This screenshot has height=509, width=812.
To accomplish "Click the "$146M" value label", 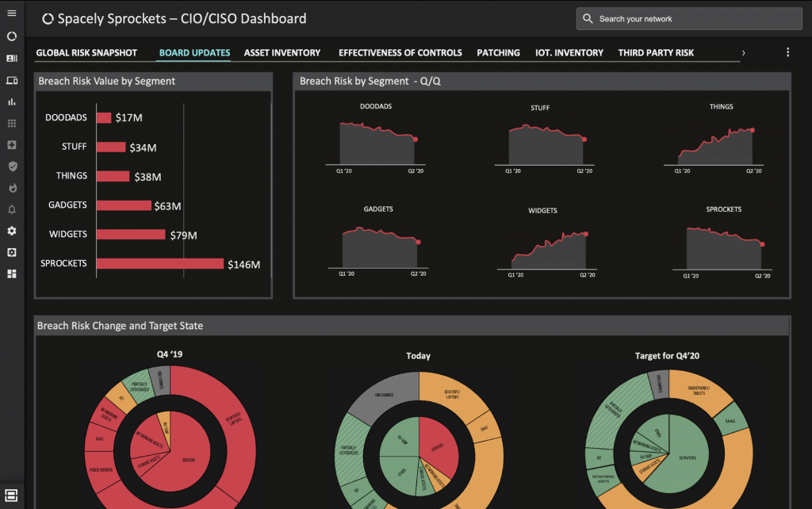I will [x=244, y=265].
